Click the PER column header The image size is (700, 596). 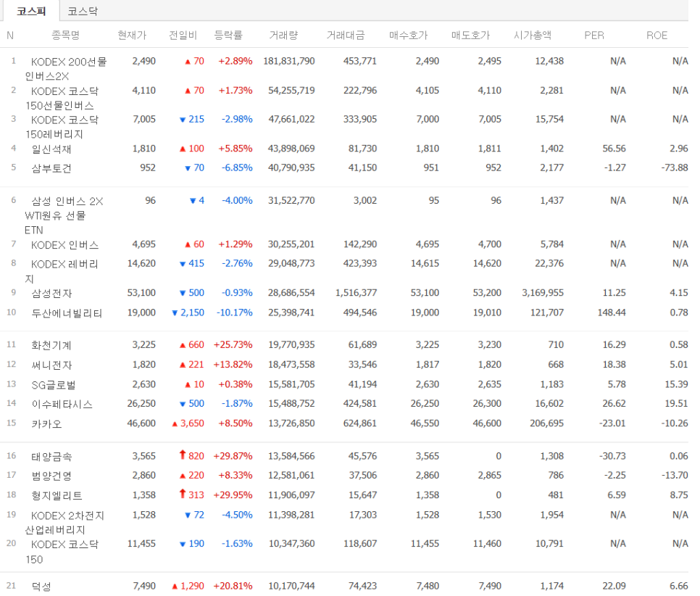tap(594, 35)
